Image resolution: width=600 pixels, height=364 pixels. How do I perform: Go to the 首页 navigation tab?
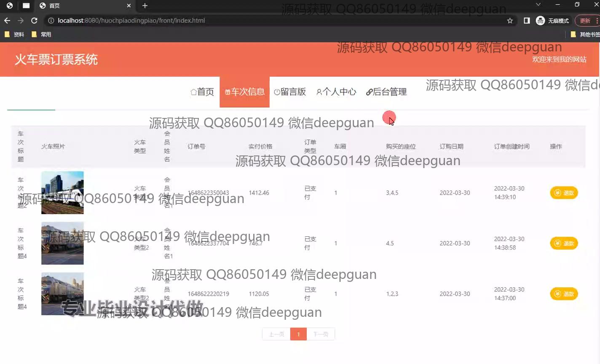(x=202, y=92)
